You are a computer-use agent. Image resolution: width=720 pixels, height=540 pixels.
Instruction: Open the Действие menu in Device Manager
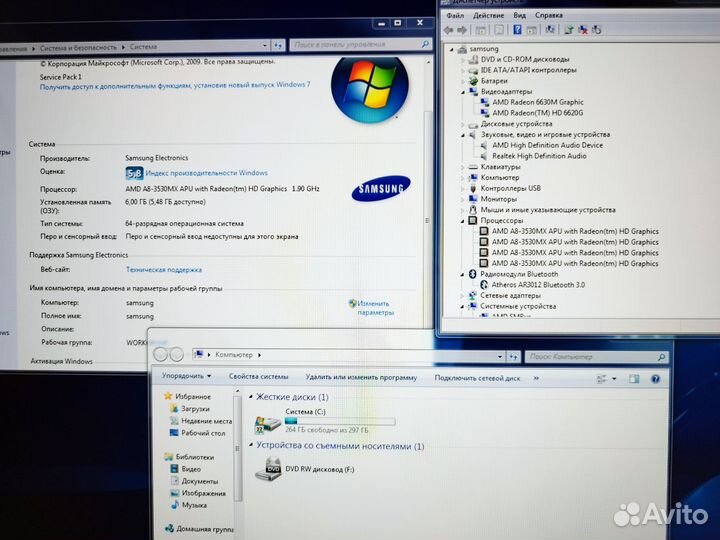[x=489, y=15]
